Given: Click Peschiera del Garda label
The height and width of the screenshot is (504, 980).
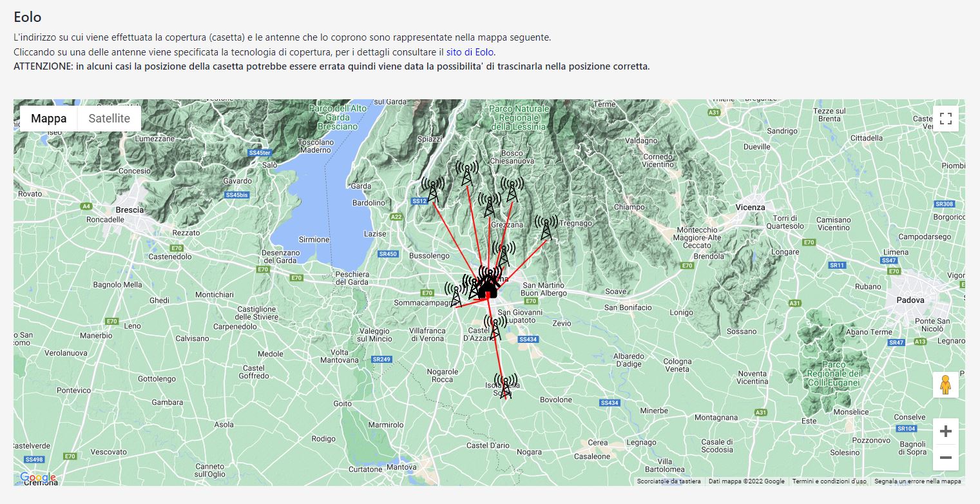Looking at the screenshot, I should point(353,278).
